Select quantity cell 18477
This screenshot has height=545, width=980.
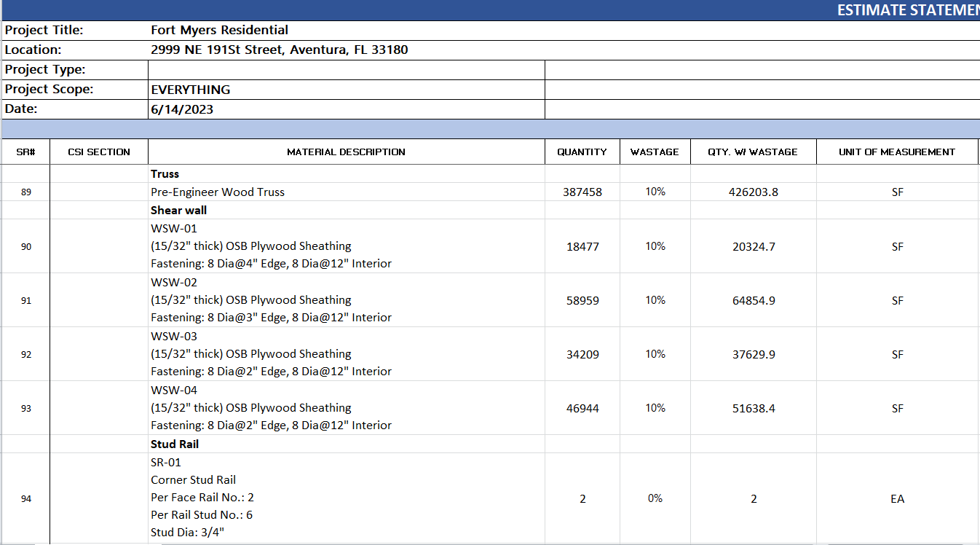pyautogui.click(x=582, y=246)
